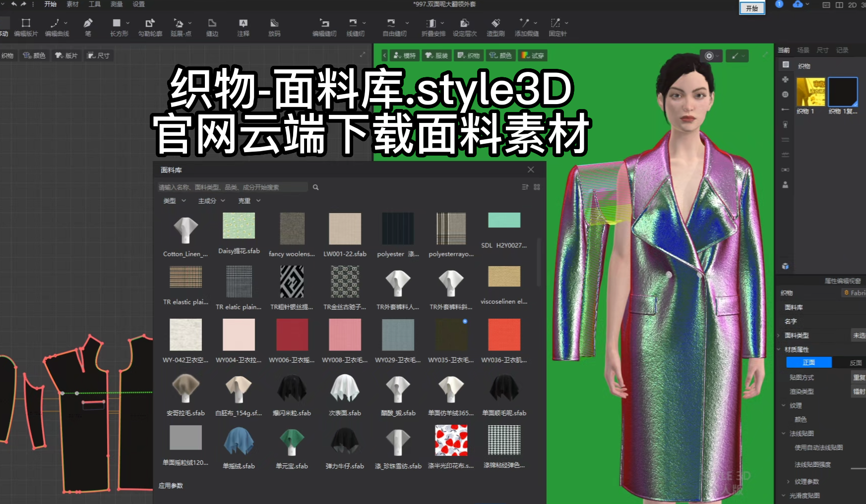Select the 笔 pen tool
This screenshot has height=504, width=866.
pos(88,27)
